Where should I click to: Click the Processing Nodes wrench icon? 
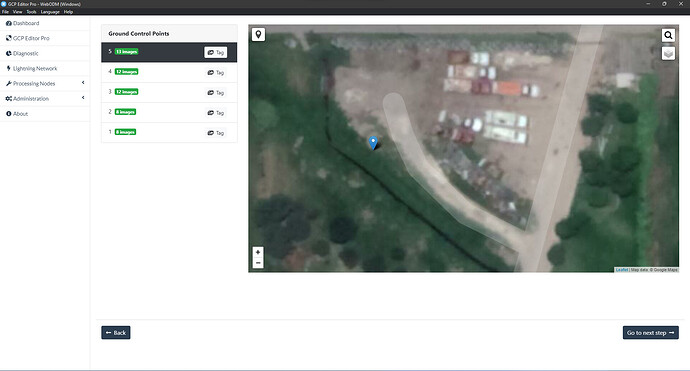[8, 84]
